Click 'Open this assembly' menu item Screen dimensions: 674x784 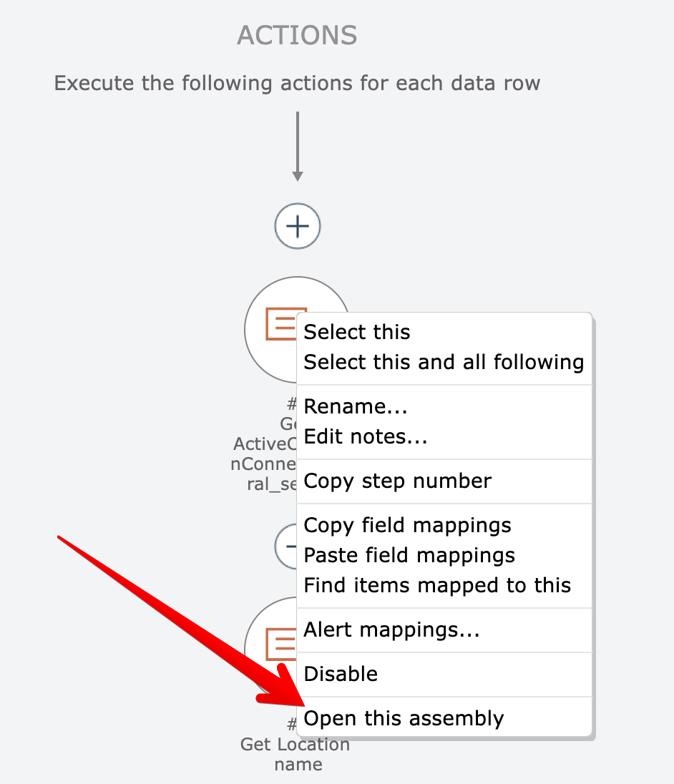click(x=404, y=718)
